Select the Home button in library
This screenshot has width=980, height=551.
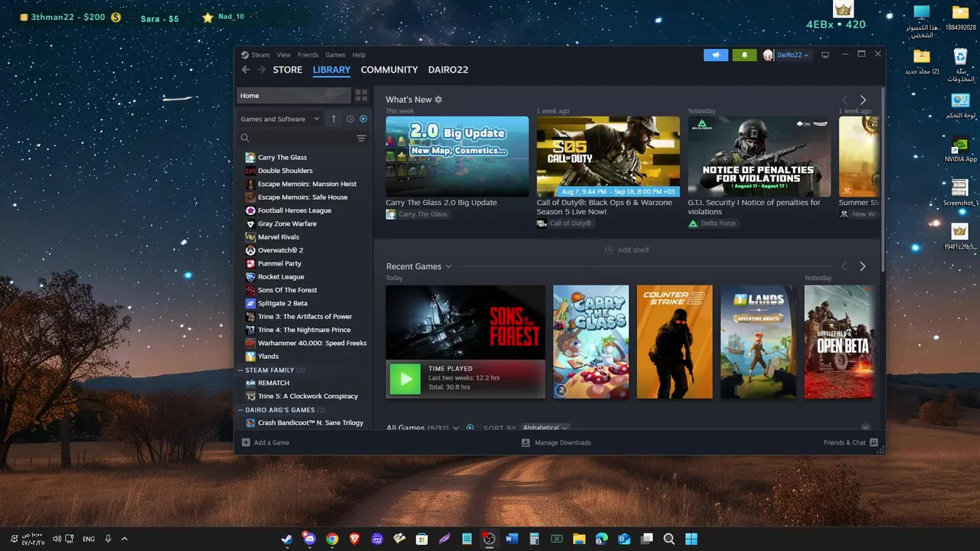click(x=293, y=96)
